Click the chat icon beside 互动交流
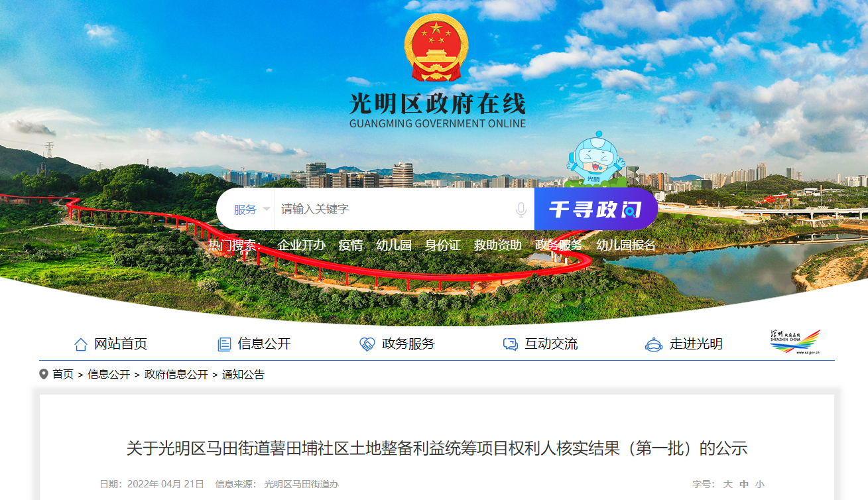The width and height of the screenshot is (868, 500). (510, 344)
